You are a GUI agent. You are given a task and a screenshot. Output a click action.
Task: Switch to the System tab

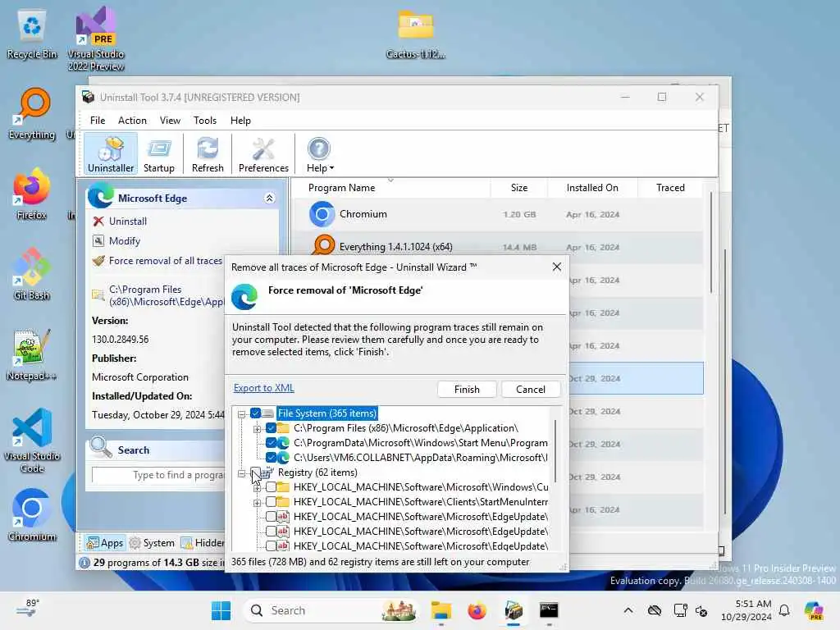pos(152,543)
